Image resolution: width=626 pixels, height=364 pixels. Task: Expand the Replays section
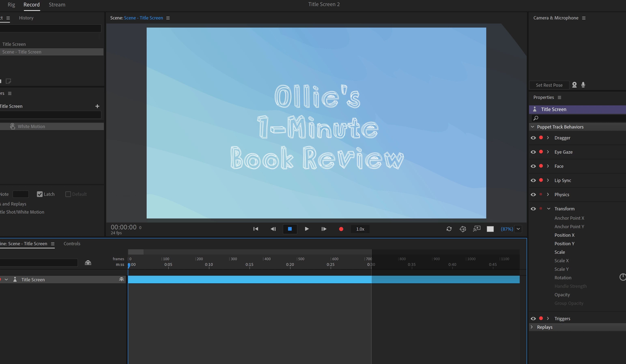pyautogui.click(x=532, y=327)
